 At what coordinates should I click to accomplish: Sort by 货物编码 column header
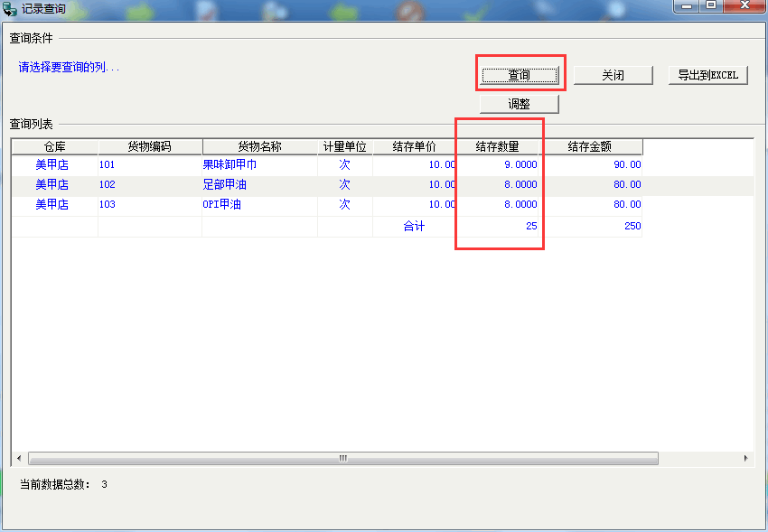(x=150, y=146)
